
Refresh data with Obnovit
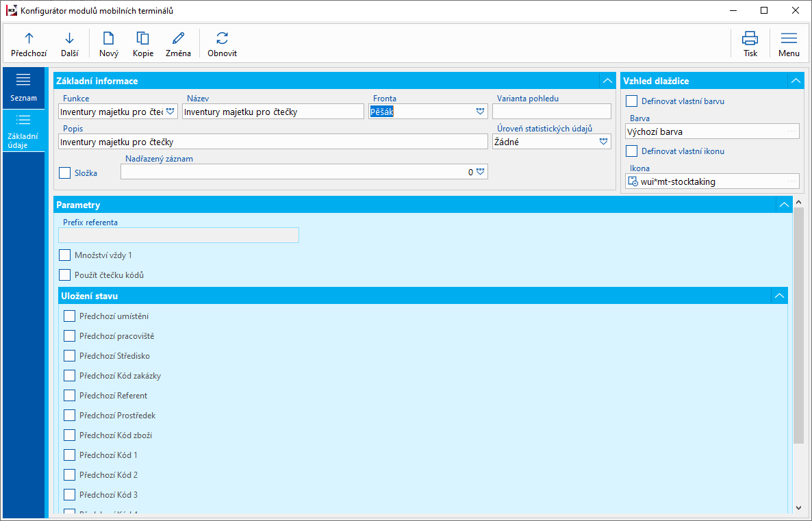(222, 44)
